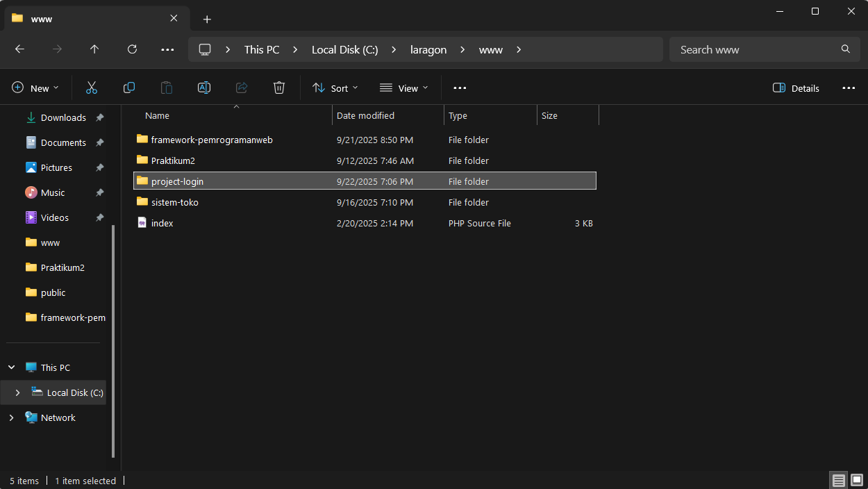Click the Copy icon in toolbar
This screenshot has width=868, height=489.
(129, 88)
